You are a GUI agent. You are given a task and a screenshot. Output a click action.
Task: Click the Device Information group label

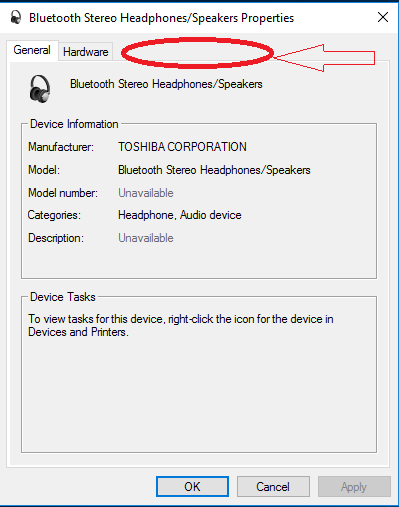tap(74, 124)
